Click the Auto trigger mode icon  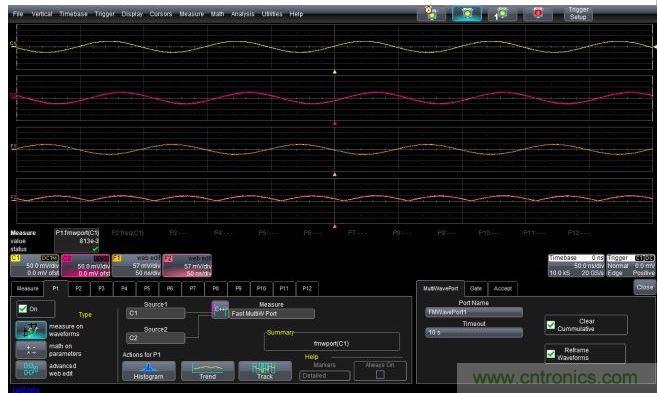pyautogui.click(x=431, y=13)
